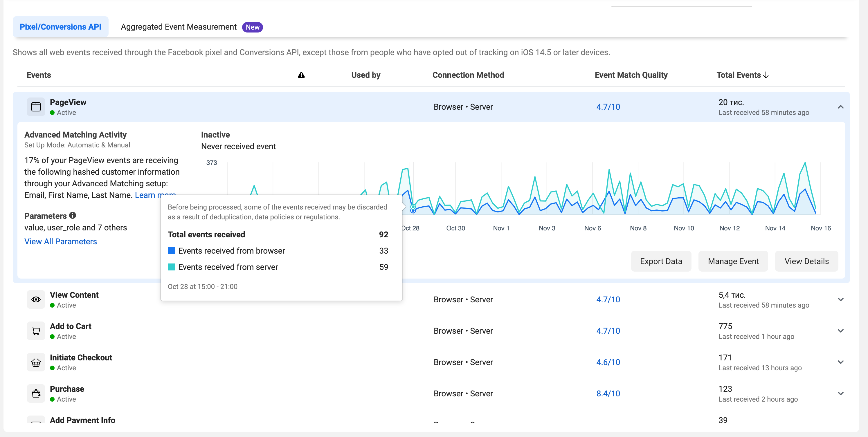
Task: Select the View Content event name
Action: point(74,295)
